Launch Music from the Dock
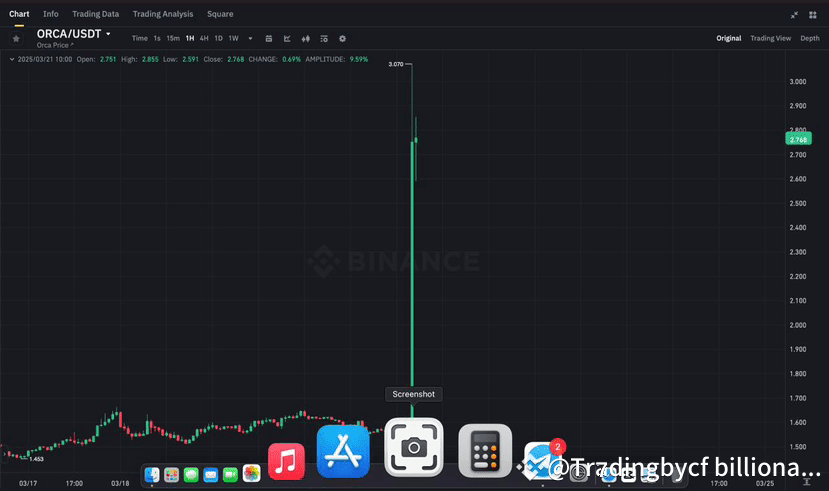The width and height of the screenshot is (829, 491). (286, 461)
